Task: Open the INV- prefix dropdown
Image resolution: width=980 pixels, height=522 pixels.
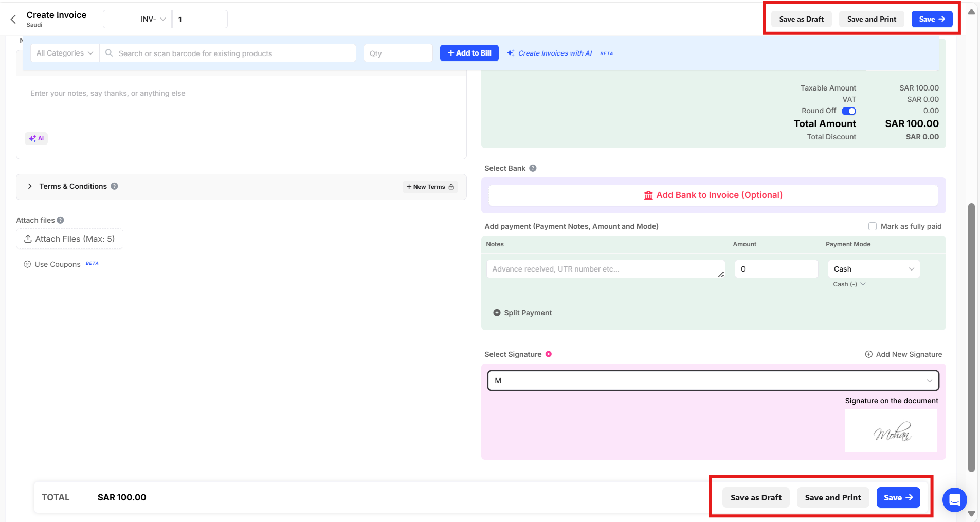Action: pos(137,19)
